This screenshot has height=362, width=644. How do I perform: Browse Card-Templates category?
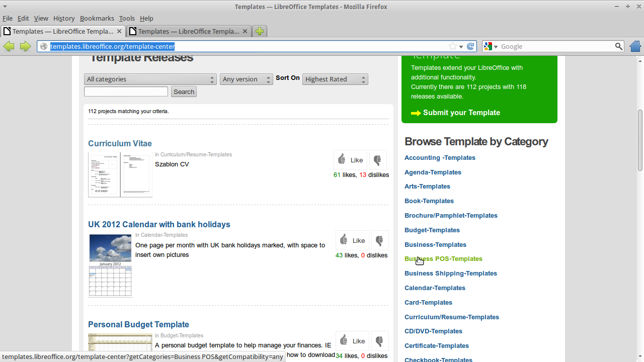click(428, 302)
